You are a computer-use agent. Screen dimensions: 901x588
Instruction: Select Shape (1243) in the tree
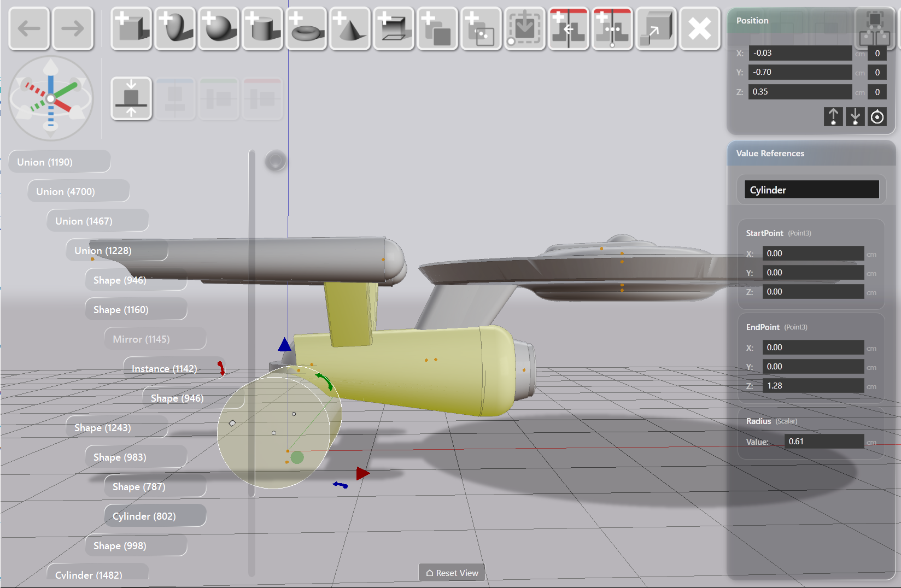pyautogui.click(x=117, y=427)
